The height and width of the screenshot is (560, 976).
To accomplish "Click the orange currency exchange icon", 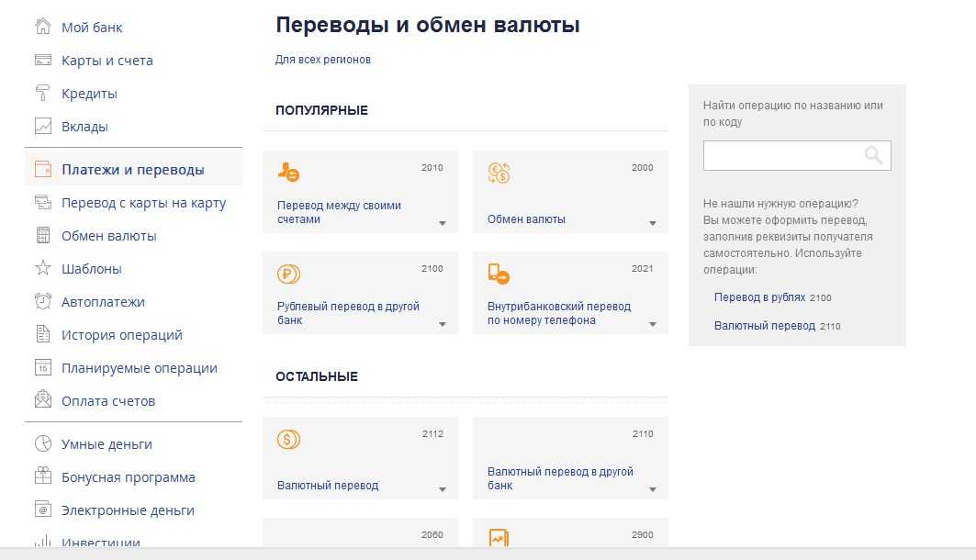I will [499, 173].
